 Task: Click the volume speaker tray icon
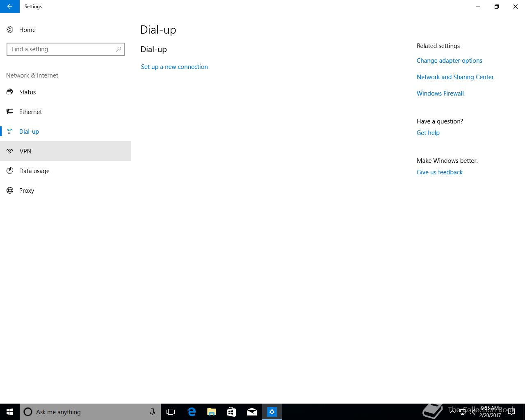472,412
